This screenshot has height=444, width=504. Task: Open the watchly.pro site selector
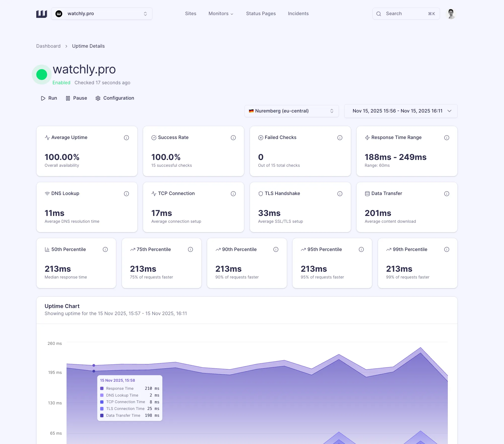tap(102, 14)
